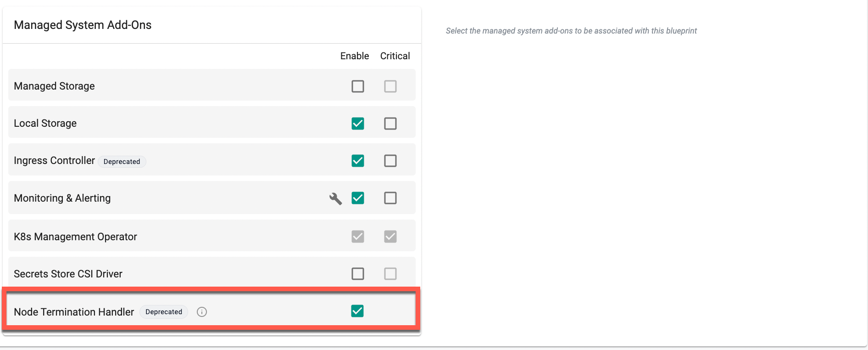Viewport: 868px width, 350px height.
Task: Set Monitoring & Alerting as Critical
Action: pyautogui.click(x=390, y=198)
